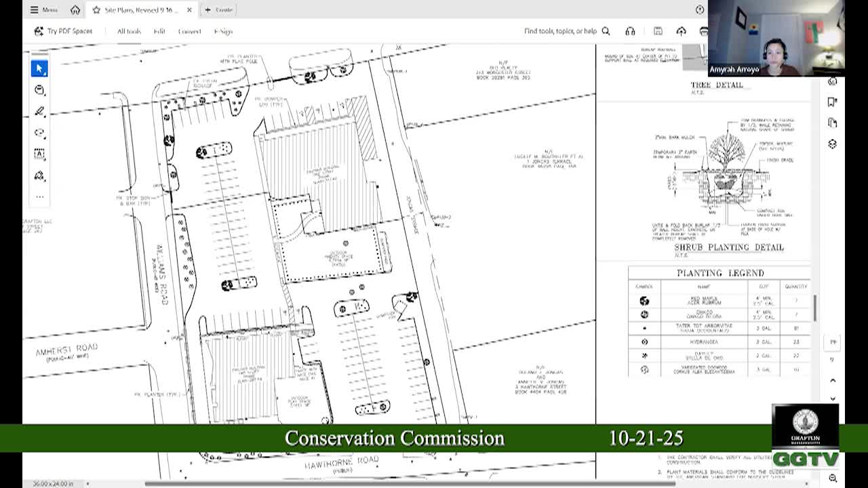This screenshot has width=868, height=488.
Task: Choose the highlighter pen tool
Action: (x=39, y=111)
